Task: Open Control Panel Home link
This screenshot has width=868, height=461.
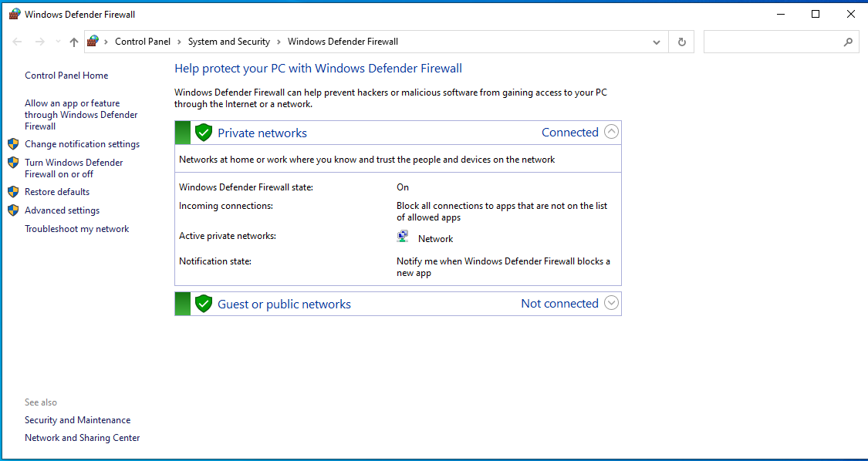Action: pos(66,76)
